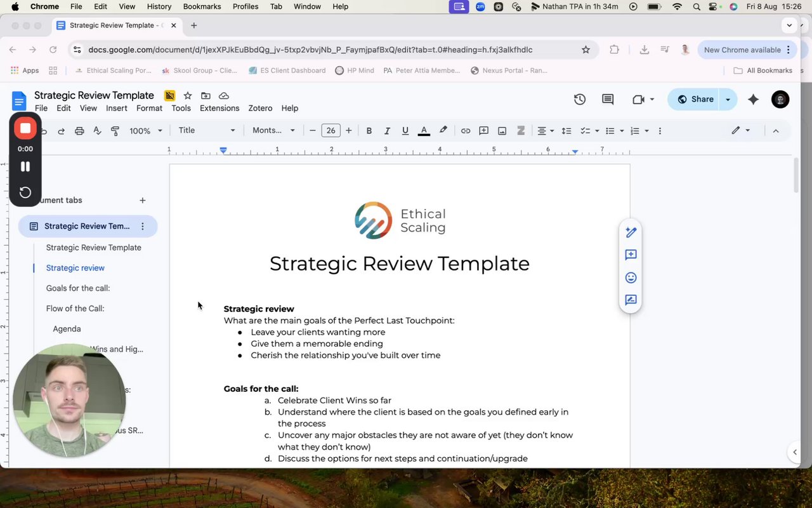The height and width of the screenshot is (508, 812).
Task: Open Spotlight search in the macOS menu bar
Action: (697, 6)
